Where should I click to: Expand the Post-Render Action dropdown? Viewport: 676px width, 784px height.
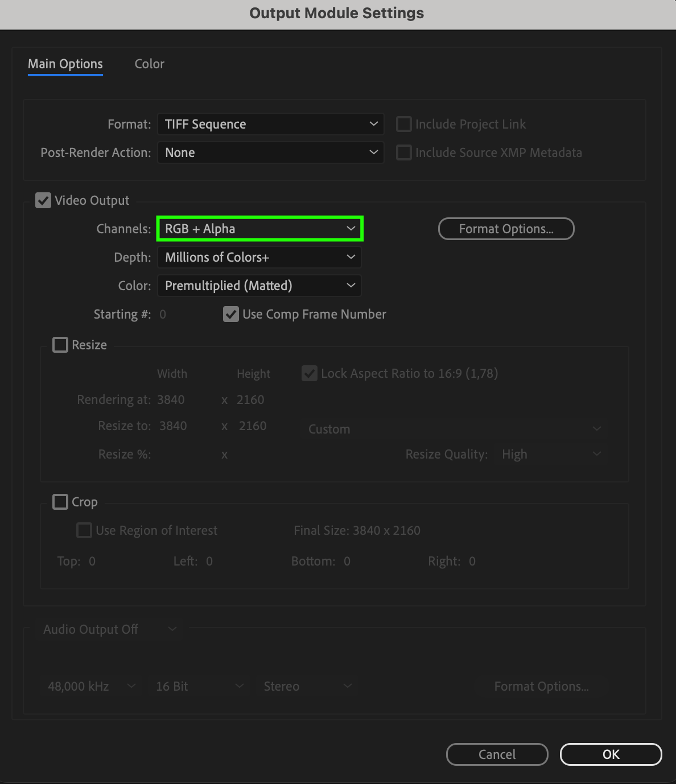(x=270, y=152)
